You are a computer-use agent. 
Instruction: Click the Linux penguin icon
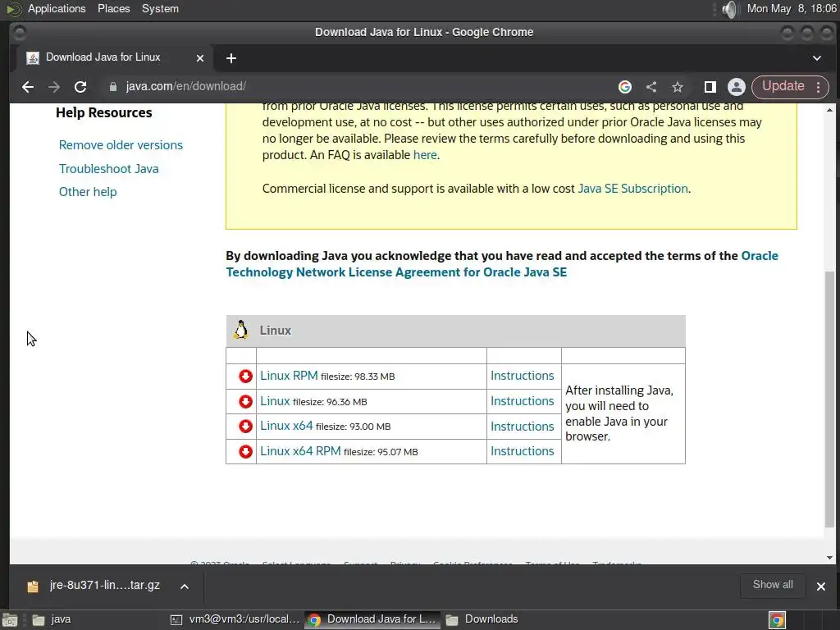click(x=241, y=330)
